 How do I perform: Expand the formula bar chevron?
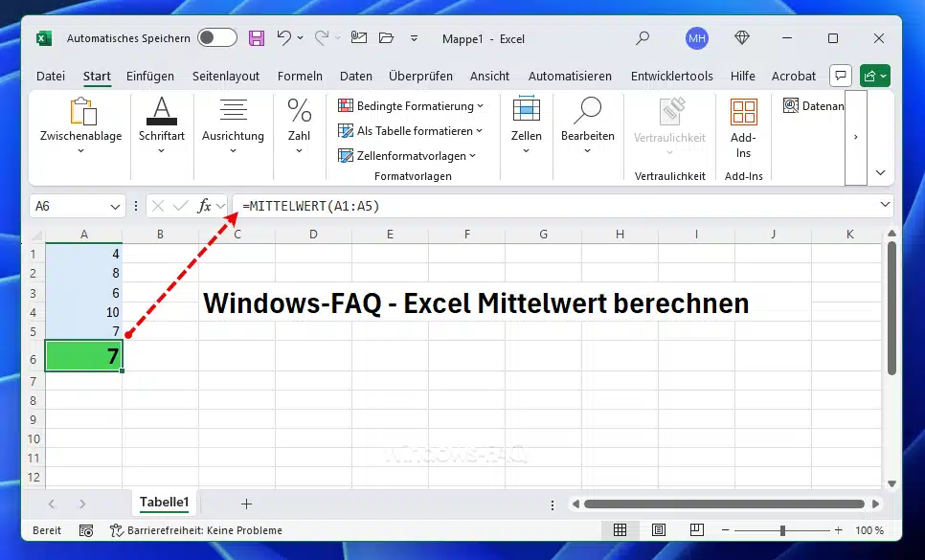tap(885, 206)
